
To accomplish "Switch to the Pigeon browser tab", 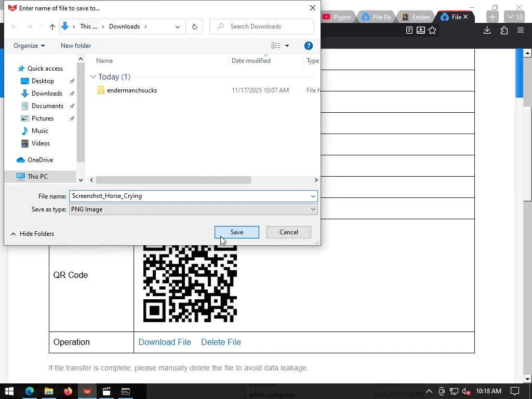I will (337, 17).
